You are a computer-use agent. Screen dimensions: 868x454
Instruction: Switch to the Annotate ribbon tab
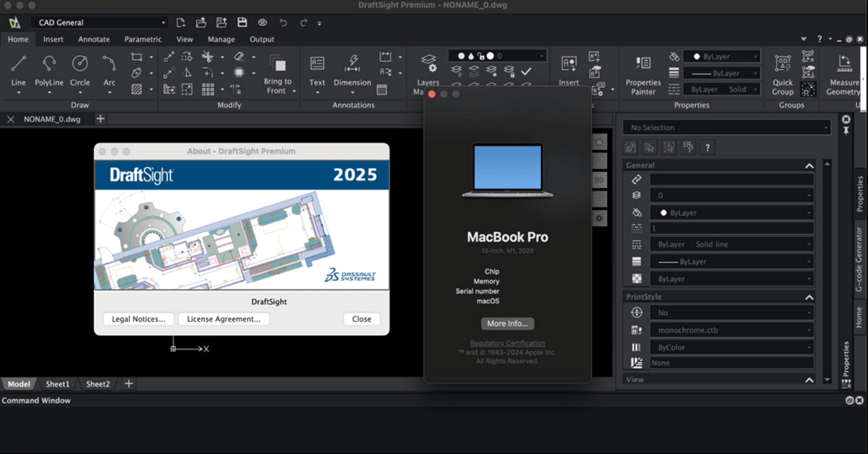point(94,39)
